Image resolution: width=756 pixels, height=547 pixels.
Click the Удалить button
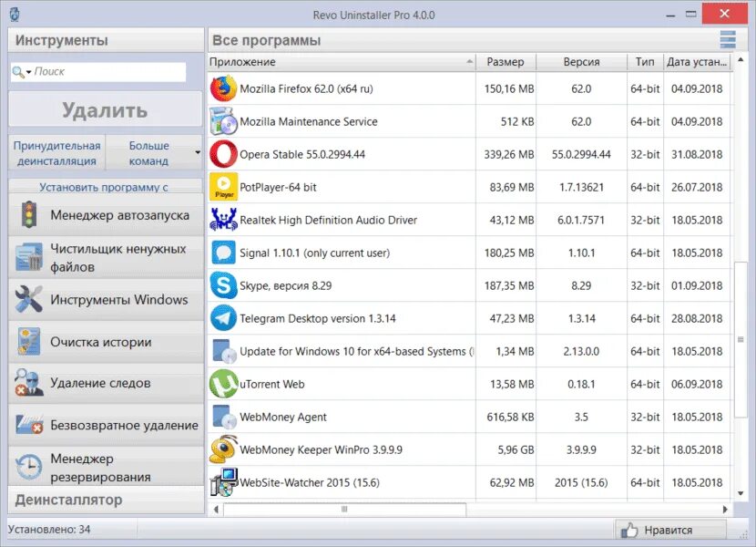106,110
